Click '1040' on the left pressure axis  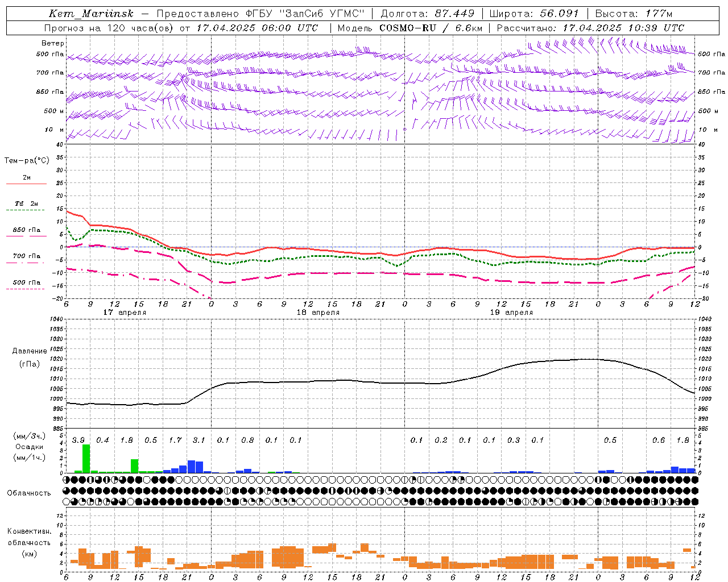point(56,319)
